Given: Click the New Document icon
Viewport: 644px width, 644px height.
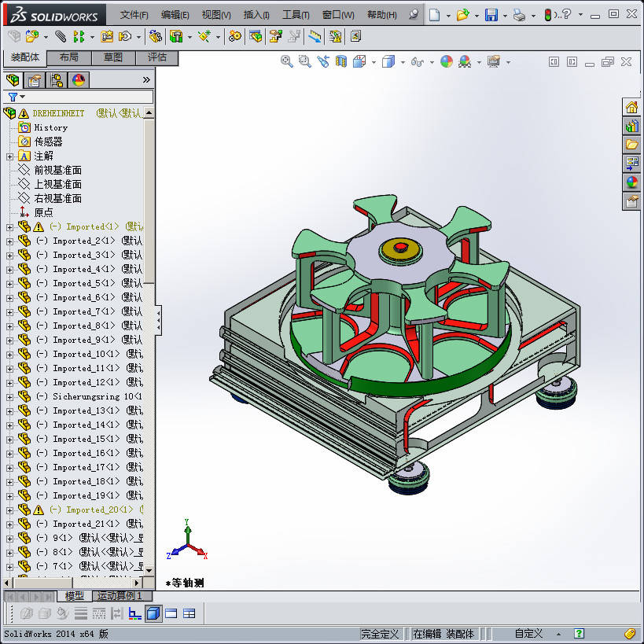Looking at the screenshot, I should [436, 14].
